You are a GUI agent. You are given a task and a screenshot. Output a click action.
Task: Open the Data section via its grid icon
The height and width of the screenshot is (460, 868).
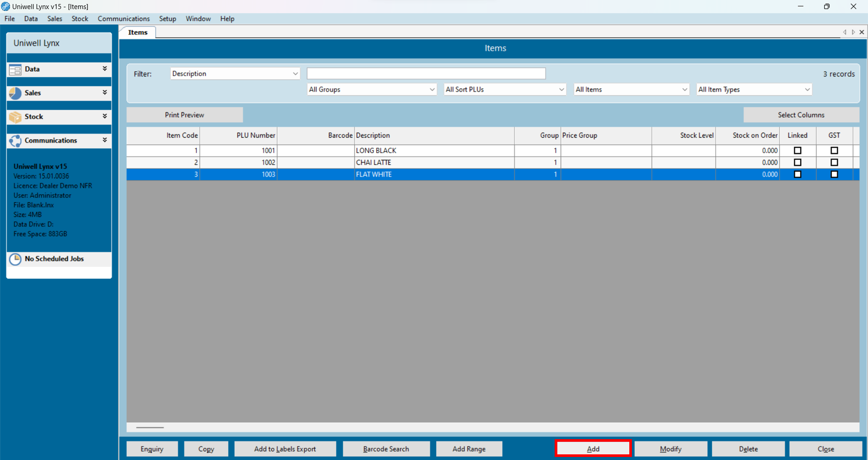[x=15, y=69]
